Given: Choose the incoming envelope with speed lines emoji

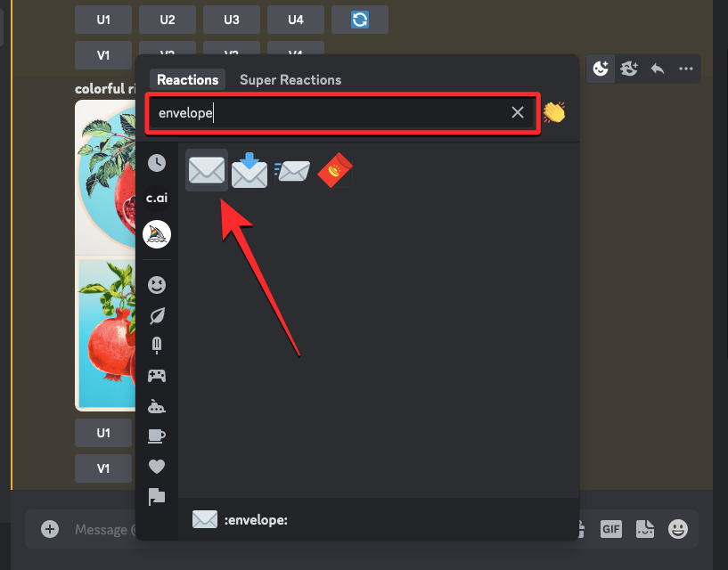Looking at the screenshot, I should click(292, 170).
